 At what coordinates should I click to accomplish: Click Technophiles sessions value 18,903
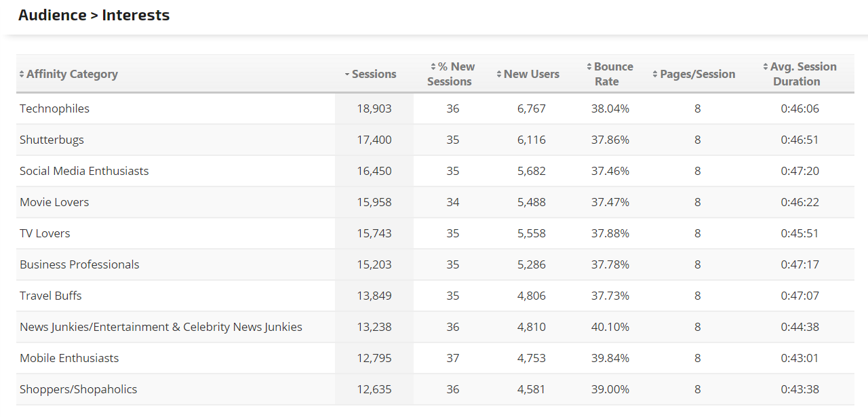374,108
